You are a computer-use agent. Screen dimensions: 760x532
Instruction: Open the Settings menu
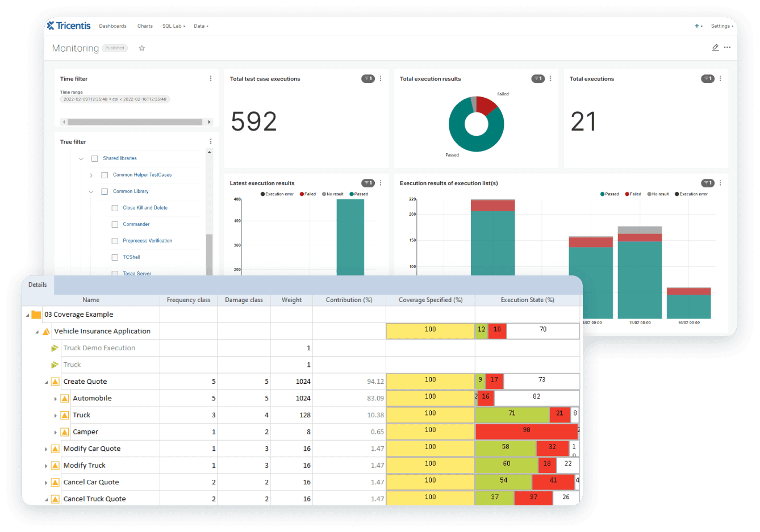pos(722,26)
